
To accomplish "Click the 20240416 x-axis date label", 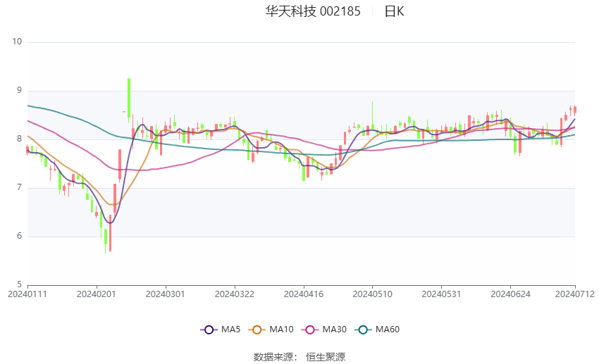I will click(304, 294).
